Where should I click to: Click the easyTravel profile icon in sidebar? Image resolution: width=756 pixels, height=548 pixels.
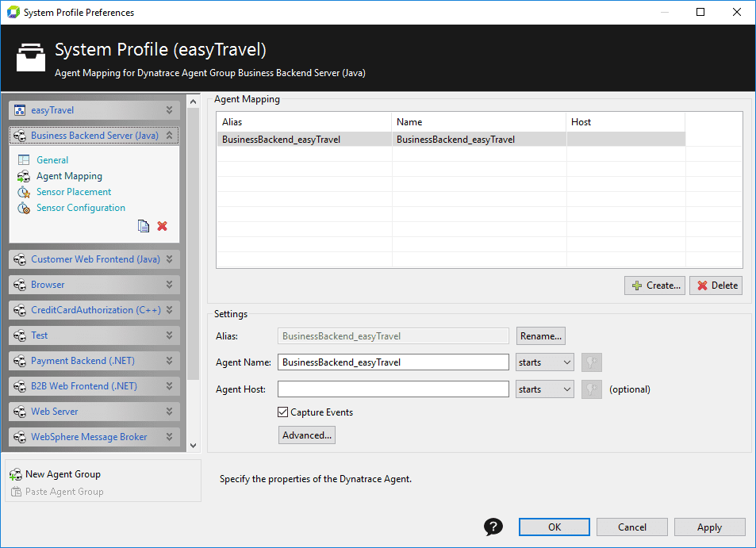point(20,110)
